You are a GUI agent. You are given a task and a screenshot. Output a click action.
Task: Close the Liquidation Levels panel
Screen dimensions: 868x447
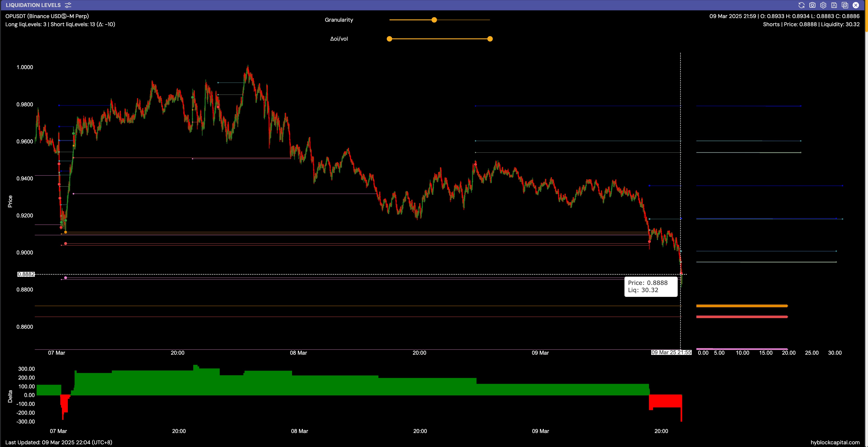coord(856,5)
